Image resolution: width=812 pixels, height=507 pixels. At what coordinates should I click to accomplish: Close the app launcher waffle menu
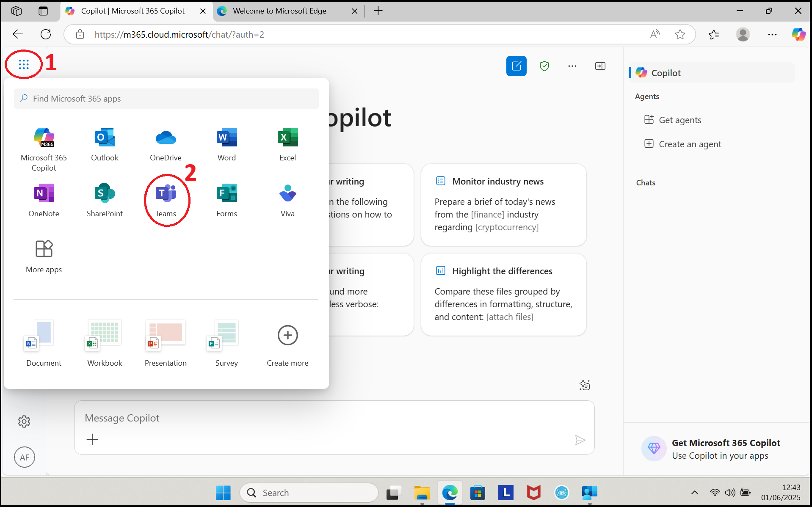[x=24, y=64]
